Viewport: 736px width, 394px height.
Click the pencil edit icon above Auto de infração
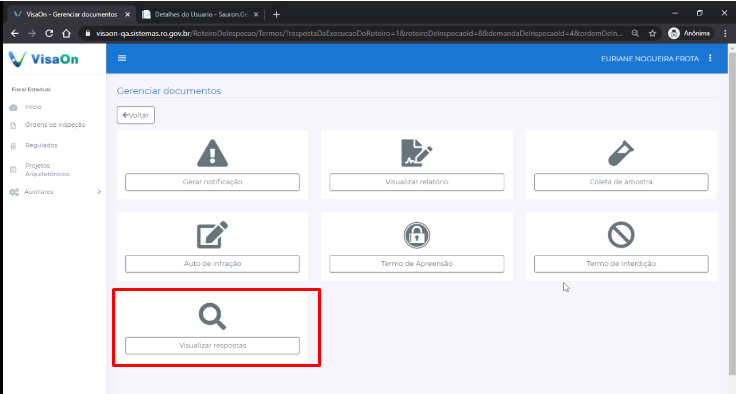[x=212, y=235]
